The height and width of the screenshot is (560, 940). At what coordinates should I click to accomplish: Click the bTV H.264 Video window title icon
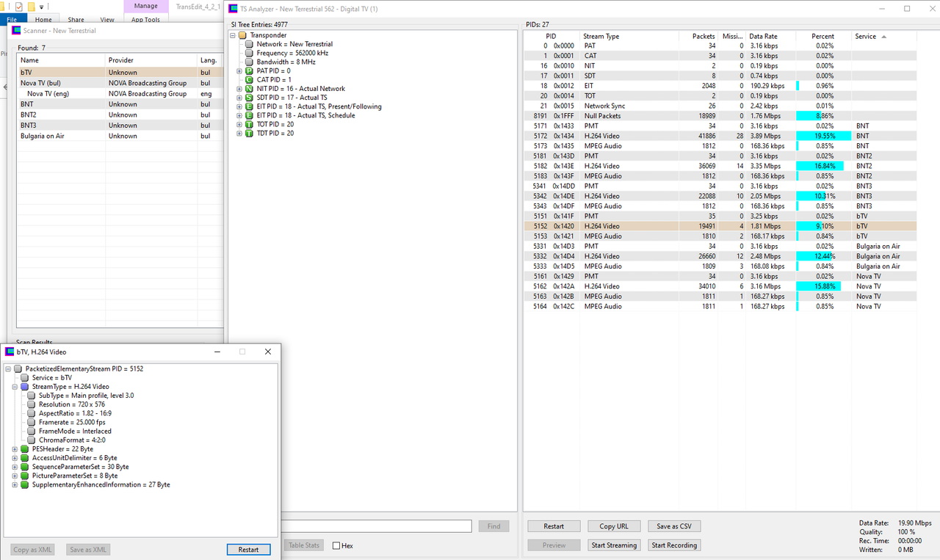point(10,352)
